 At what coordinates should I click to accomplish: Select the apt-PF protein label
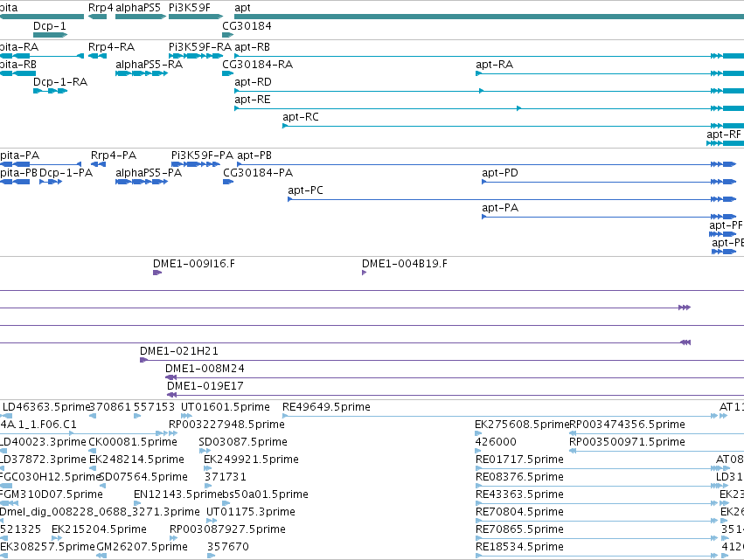coord(726,225)
